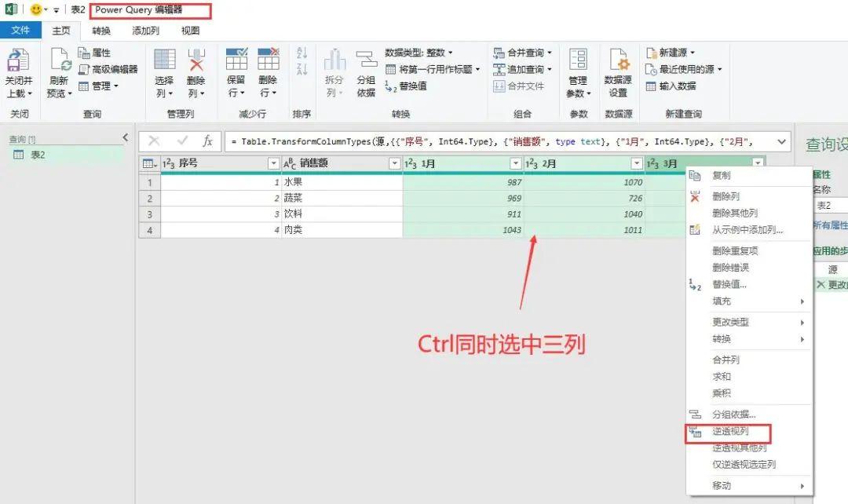This screenshot has height=504, width=848.
Task: Click the 删除列 remove columns icon
Action: pyautogui.click(x=196, y=61)
